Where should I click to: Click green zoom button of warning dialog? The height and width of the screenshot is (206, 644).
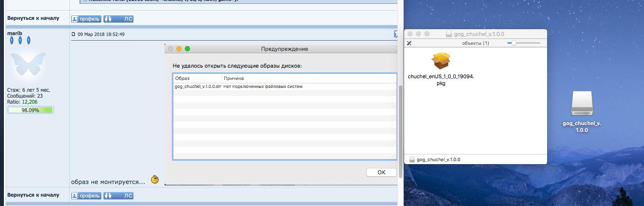(187, 49)
